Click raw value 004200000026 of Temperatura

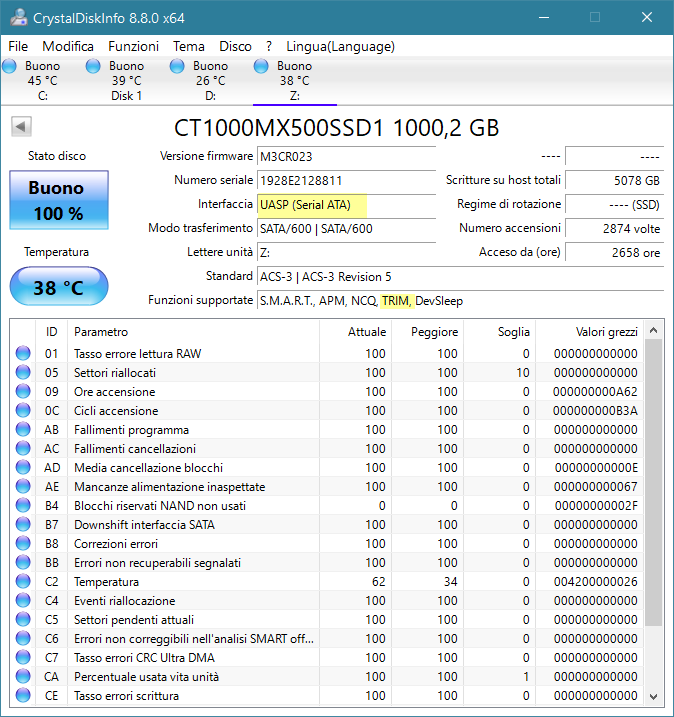tap(595, 582)
